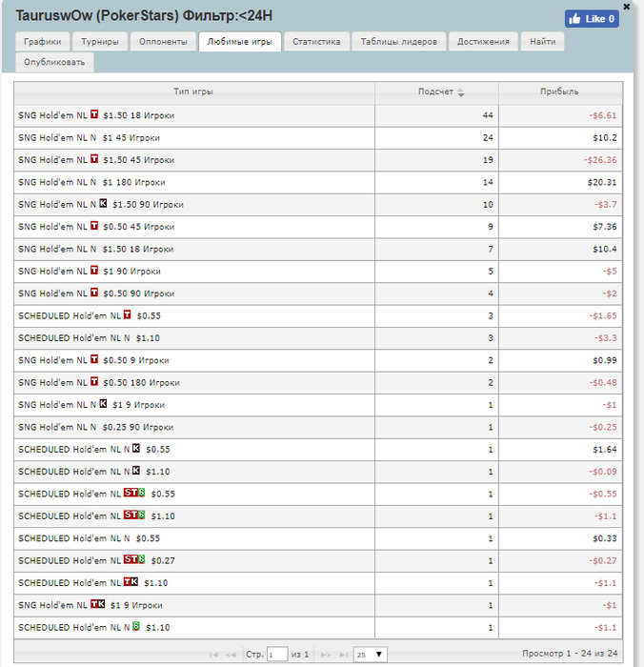Screen dimensions: 644x667
Task: Click knockout icon in SCHEDULED $0.55 $1.64 row
Action: coord(136,448)
